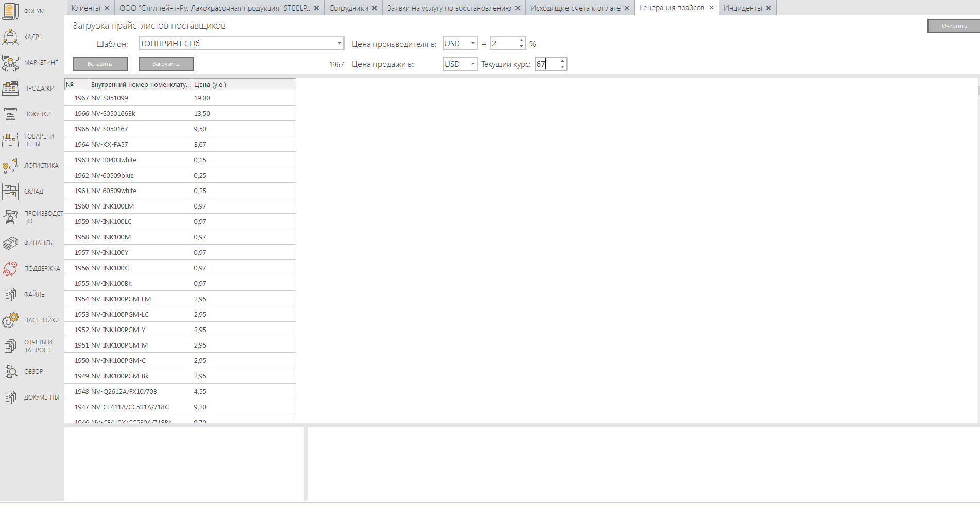Expand manufacturer price currency dropdown

click(x=472, y=44)
